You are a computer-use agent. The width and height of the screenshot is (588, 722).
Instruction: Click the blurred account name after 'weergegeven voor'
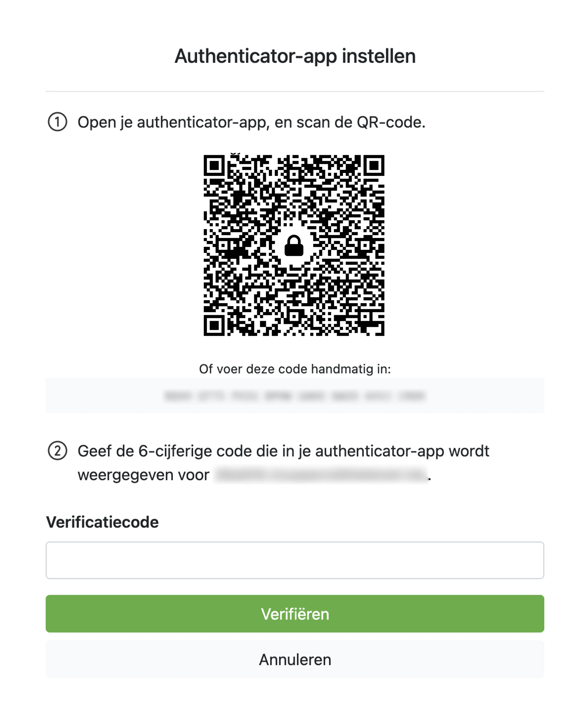pos(321,475)
